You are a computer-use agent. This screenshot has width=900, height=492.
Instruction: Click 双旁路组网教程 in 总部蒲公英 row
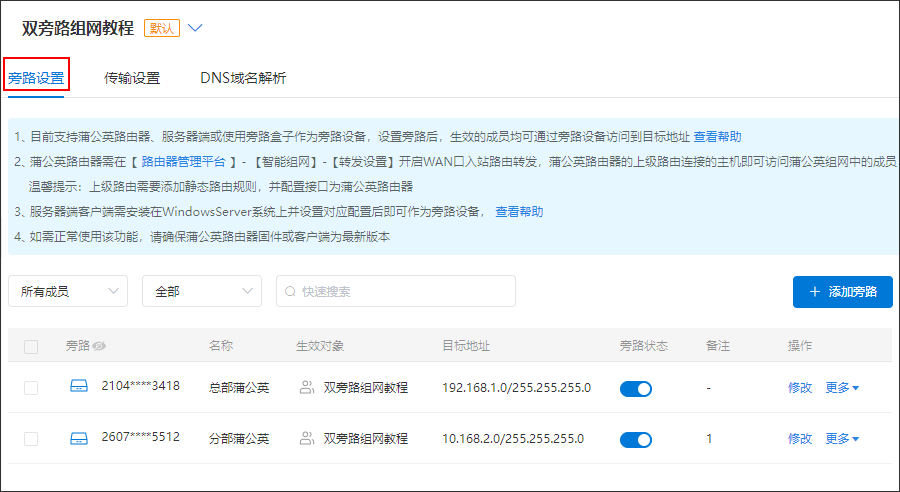tap(366, 388)
